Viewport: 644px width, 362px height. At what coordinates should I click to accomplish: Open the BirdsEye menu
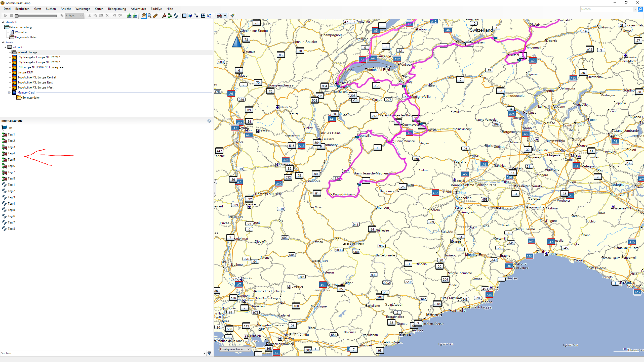coord(156,9)
